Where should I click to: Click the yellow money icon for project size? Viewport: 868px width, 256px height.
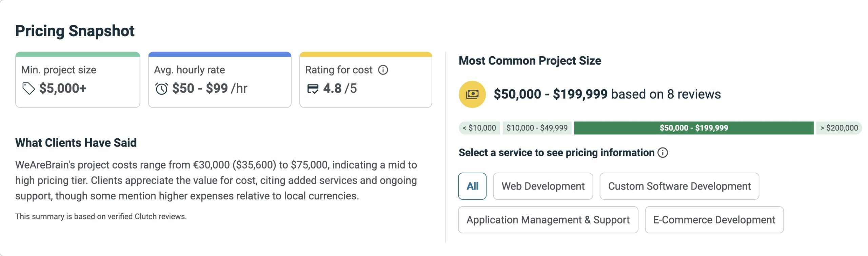point(472,94)
